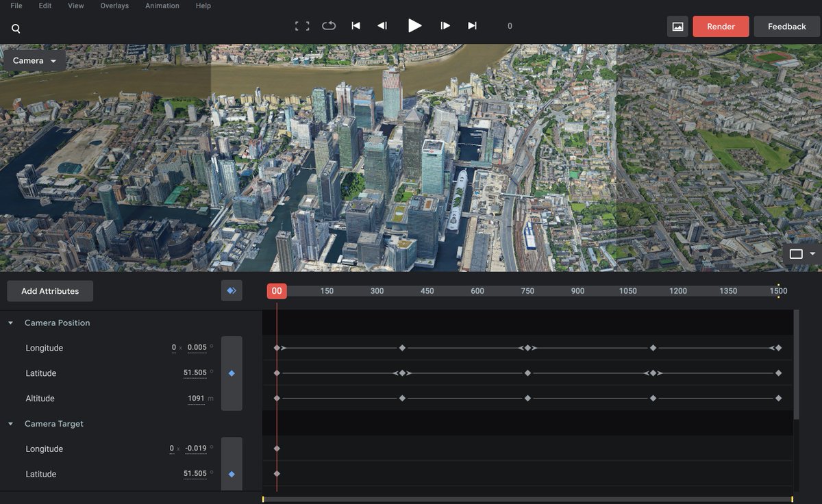The width and height of the screenshot is (822, 504).
Task: Click the 1500 end frame marker
Action: (778, 291)
